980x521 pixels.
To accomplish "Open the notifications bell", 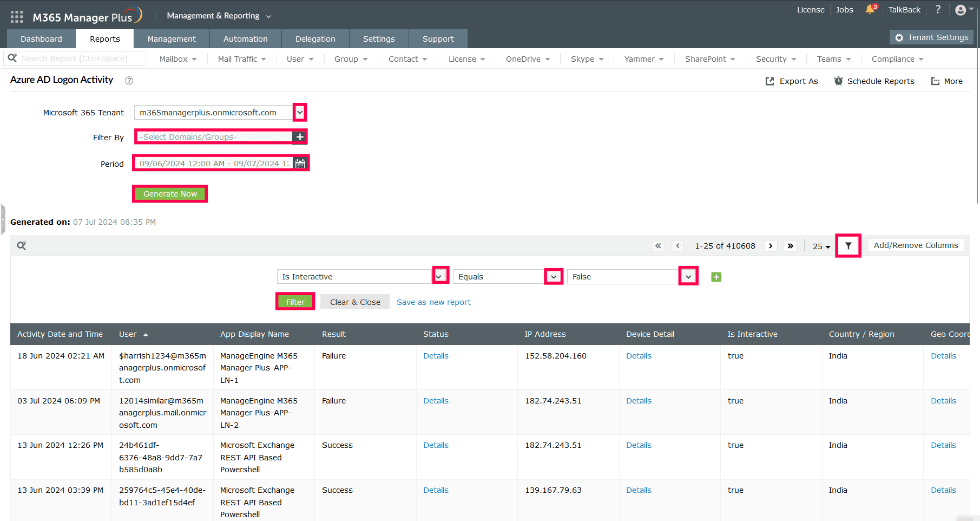I will click(x=871, y=9).
